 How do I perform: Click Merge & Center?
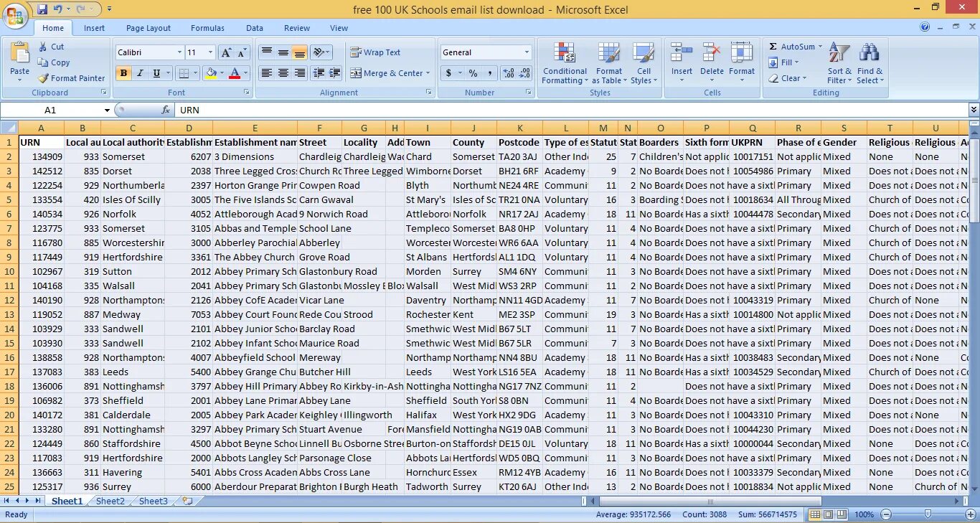point(390,73)
